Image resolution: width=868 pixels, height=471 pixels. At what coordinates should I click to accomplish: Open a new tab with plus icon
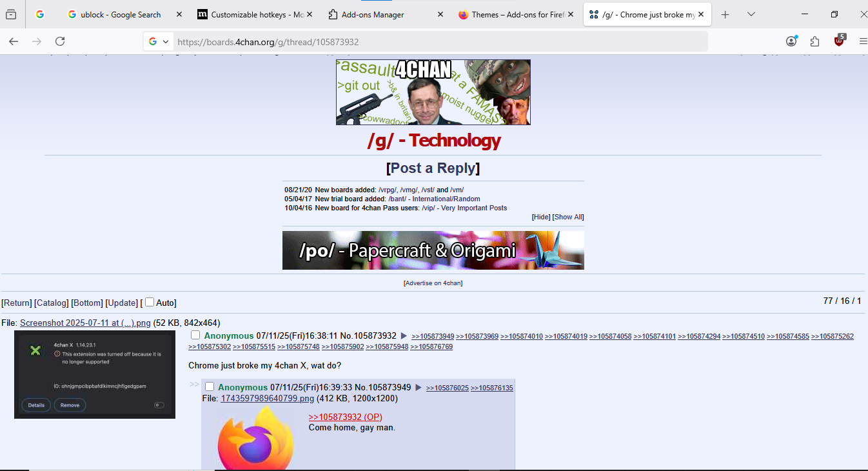[x=725, y=14]
